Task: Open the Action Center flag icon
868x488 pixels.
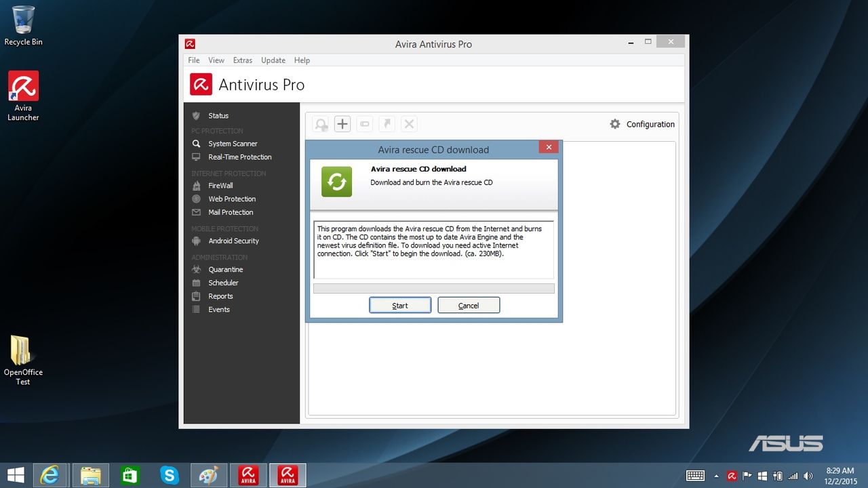Action: pos(747,476)
